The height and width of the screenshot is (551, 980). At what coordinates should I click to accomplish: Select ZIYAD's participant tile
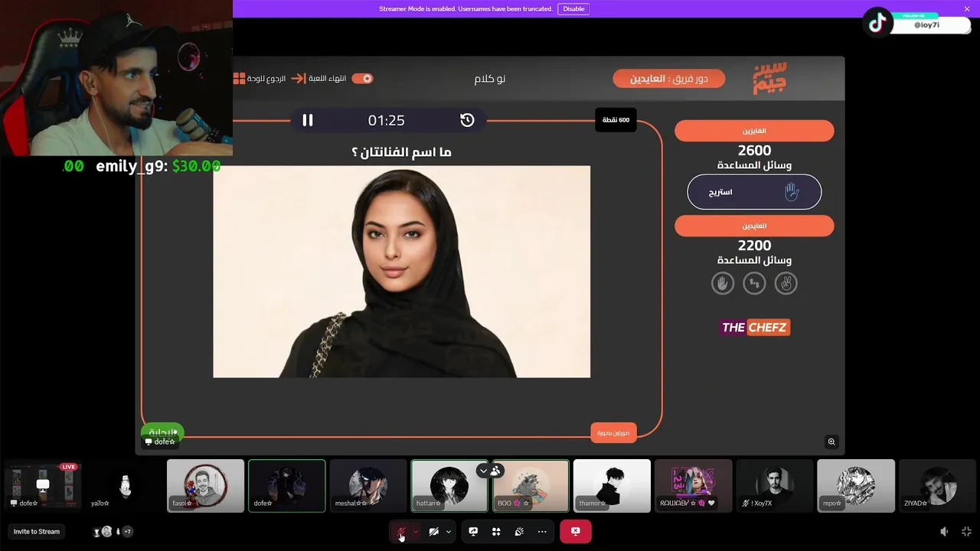click(x=937, y=486)
